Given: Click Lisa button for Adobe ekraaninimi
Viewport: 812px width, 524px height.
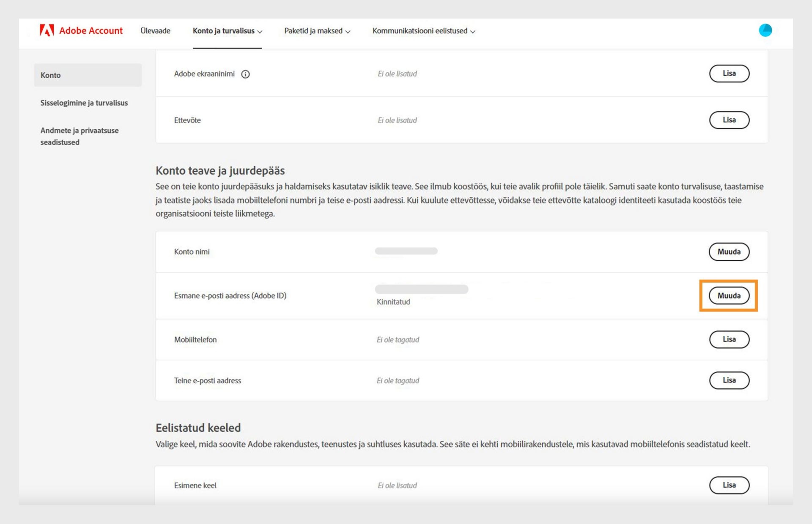Looking at the screenshot, I should point(729,74).
